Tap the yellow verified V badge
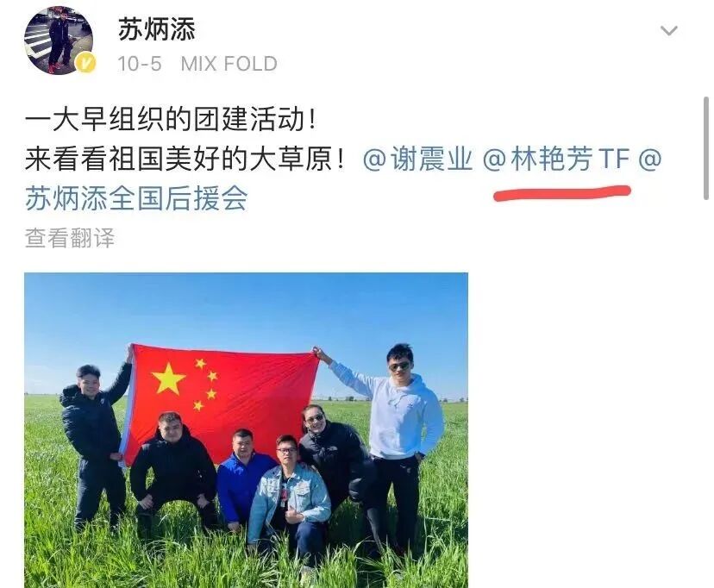 (x=85, y=63)
